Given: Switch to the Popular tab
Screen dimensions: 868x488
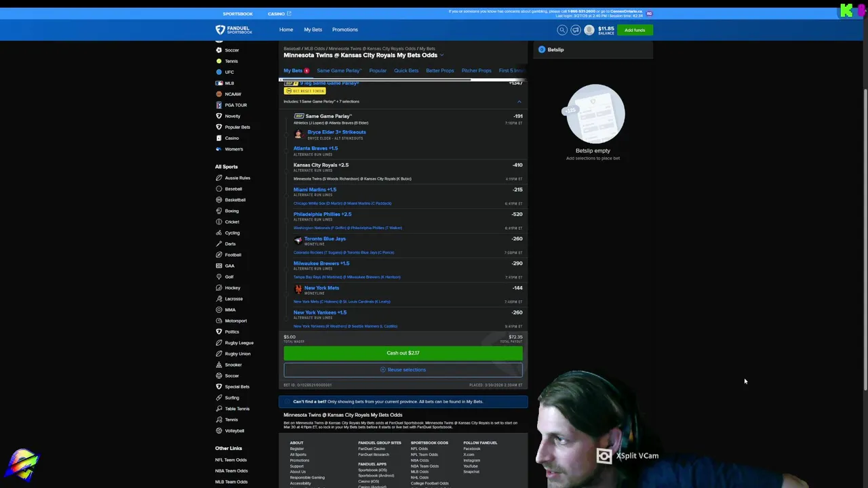Looking at the screenshot, I should click(x=378, y=70).
